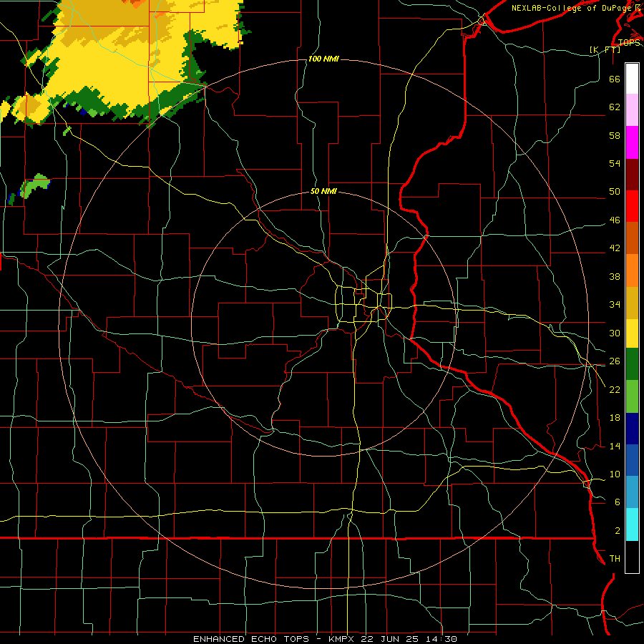Click the "30" legend value
Screen dimensions: 644x644
(615, 333)
